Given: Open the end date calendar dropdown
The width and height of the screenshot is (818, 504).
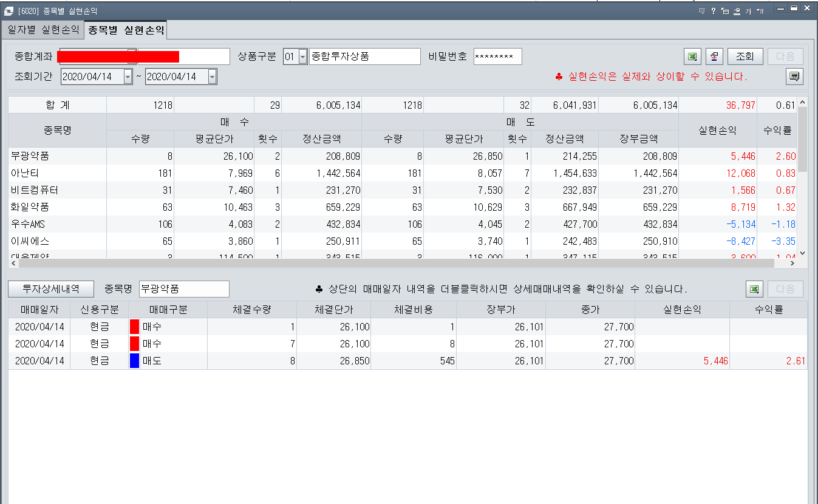Looking at the screenshot, I should (212, 77).
